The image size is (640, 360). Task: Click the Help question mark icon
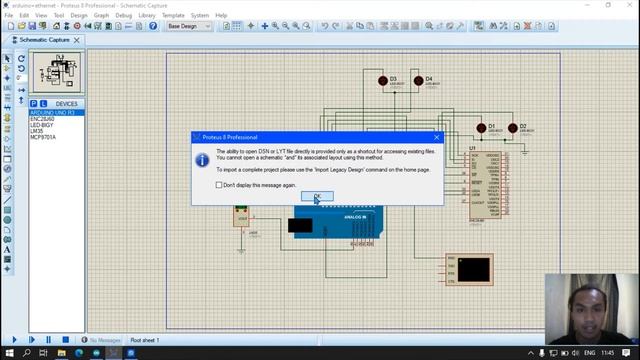pos(153,26)
